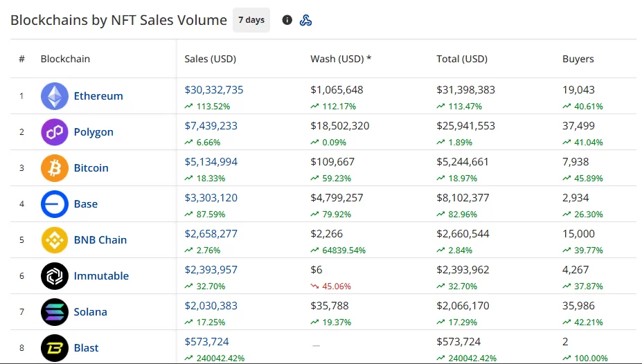
Task: Click the Polygon logo icon
Action: point(55,132)
